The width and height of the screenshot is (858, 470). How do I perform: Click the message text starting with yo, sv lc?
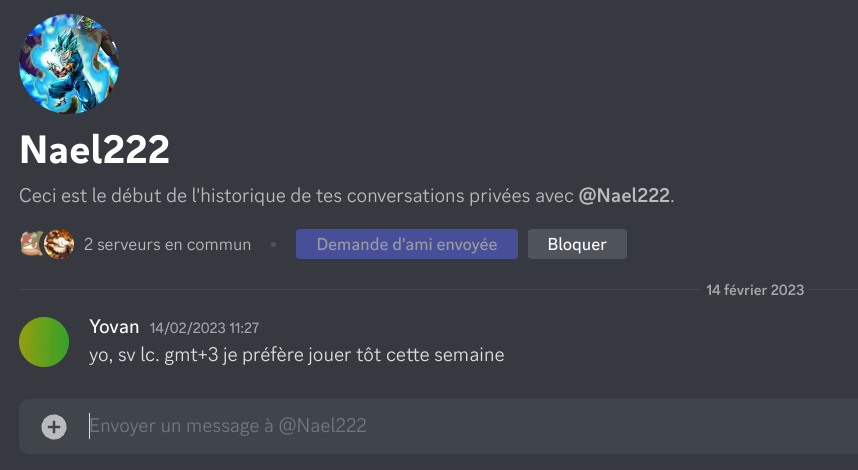pos(296,354)
